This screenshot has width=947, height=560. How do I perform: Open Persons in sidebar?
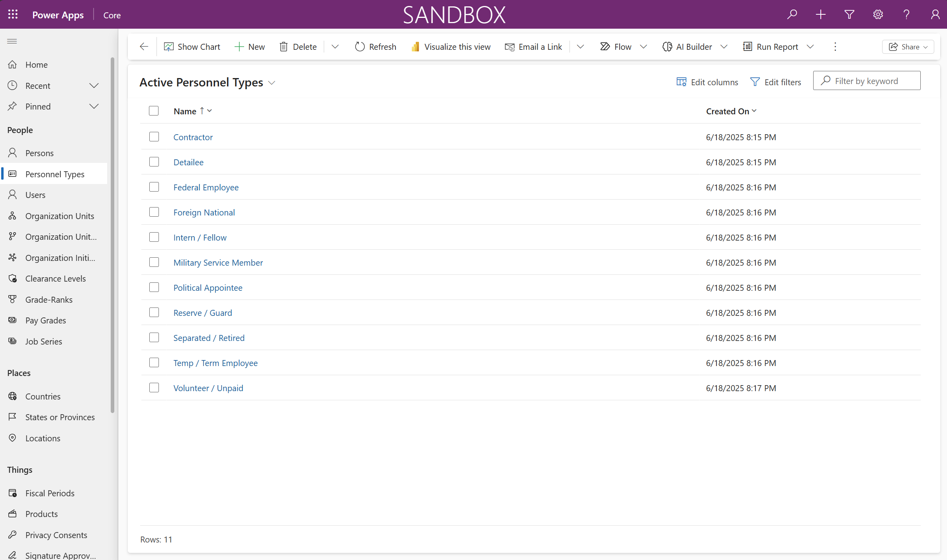[x=54, y=153]
